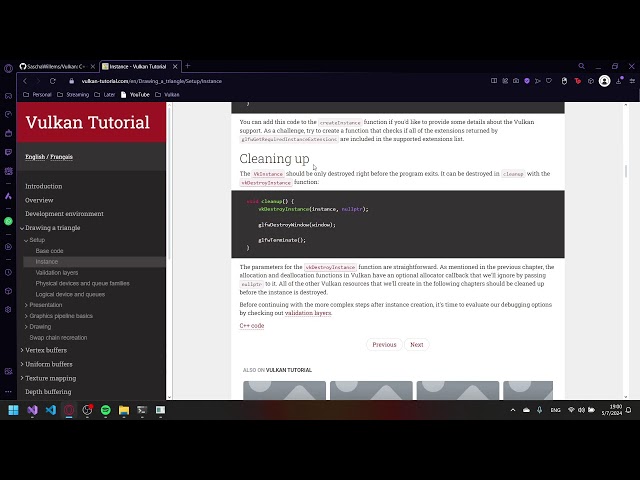Open the extensions cube icon in toolbar
640x480 pixels.
coord(591,81)
